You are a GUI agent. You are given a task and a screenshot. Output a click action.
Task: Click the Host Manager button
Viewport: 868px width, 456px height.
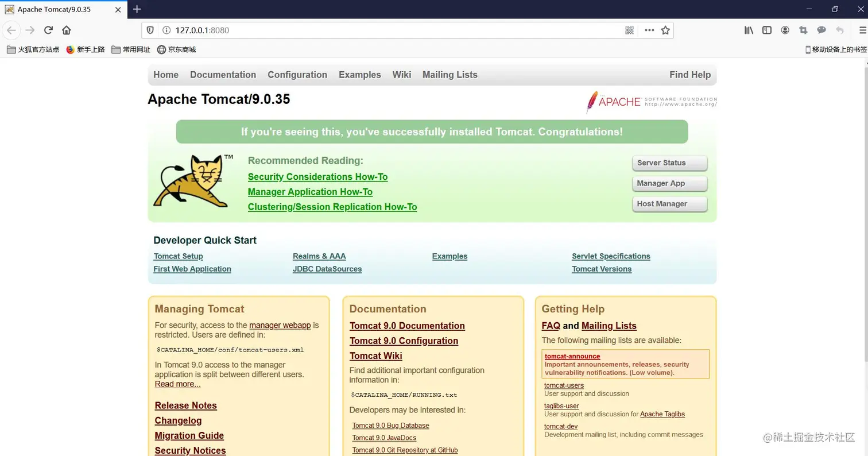click(670, 204)
